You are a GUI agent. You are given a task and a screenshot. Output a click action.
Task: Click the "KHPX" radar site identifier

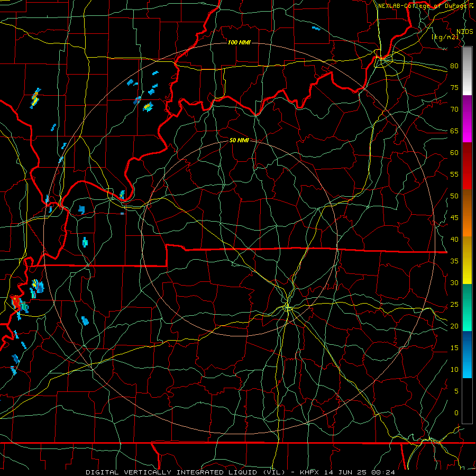pyautogui.click(x=310, y=472)
